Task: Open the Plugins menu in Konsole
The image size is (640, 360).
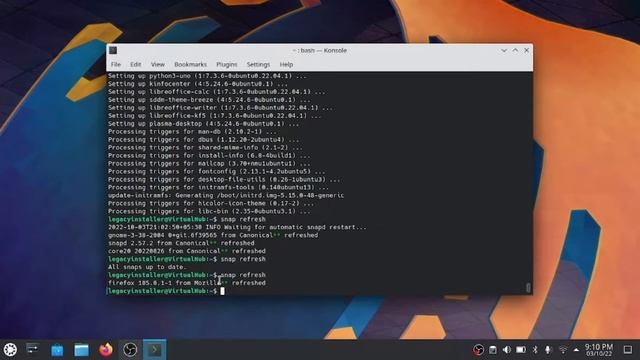Action: (x=227, y=64)
